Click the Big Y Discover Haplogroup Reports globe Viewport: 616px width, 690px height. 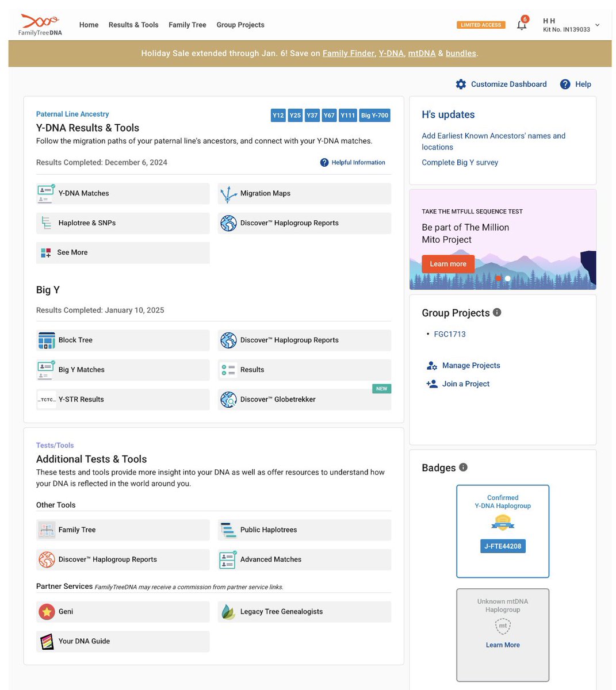click(x=228, y=340)
